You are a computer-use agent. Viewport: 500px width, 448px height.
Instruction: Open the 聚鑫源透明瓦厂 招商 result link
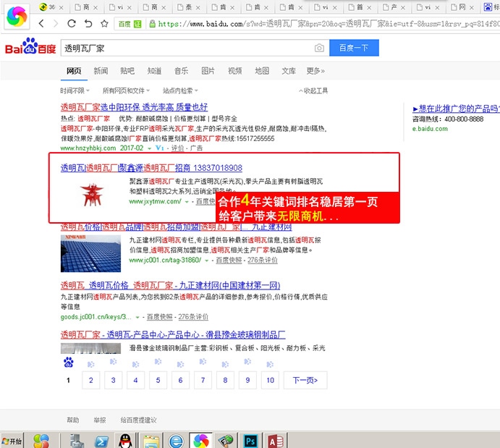click(x=151, y=168)
